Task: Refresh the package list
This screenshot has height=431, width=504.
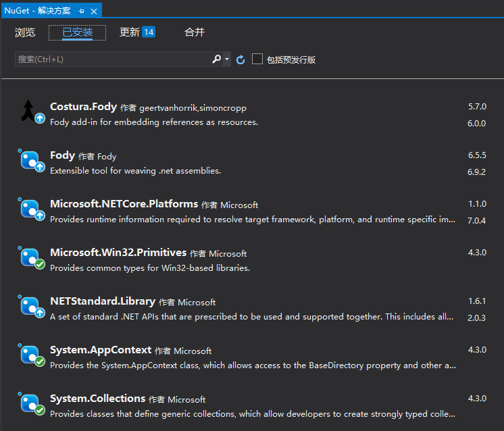Action: point(241,59)
